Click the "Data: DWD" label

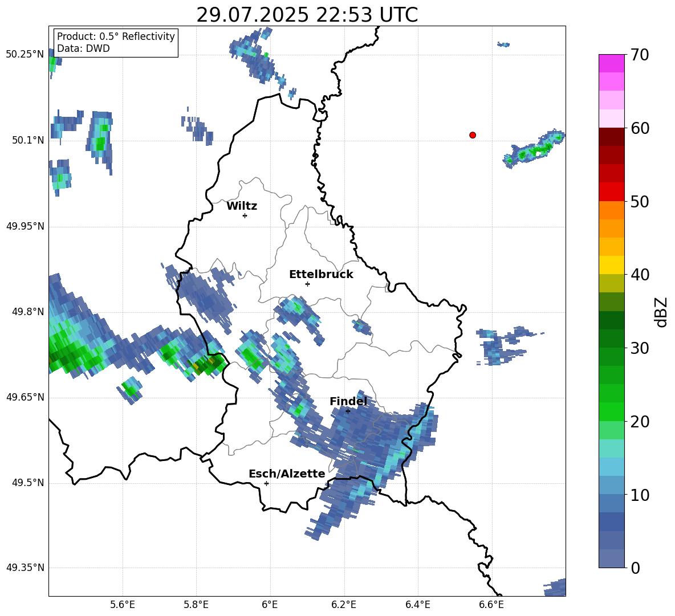click(x=83, y=48)
